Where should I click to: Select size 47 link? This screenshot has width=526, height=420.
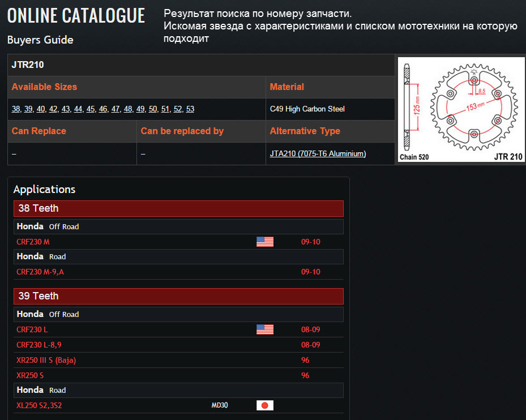tap(116, 109)
